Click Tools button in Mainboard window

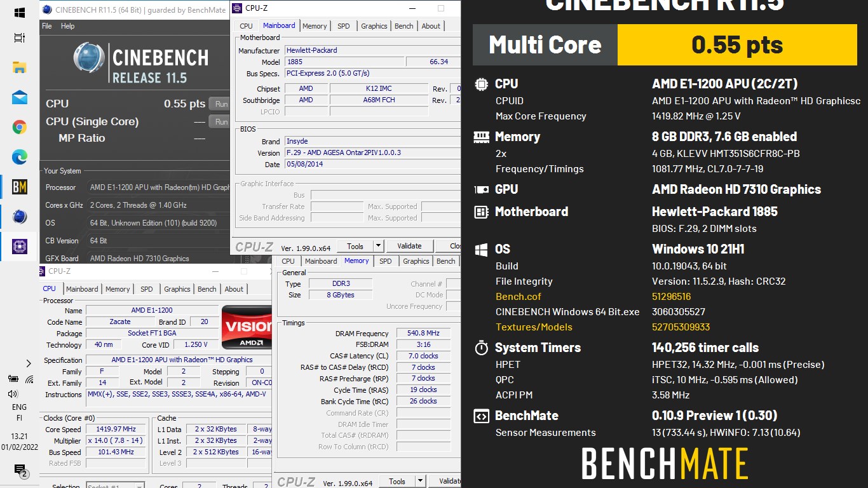(x=355, y=246)
